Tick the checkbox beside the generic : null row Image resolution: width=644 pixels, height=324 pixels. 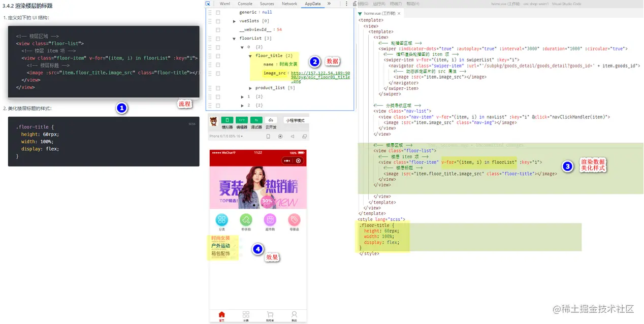(218, 12)
